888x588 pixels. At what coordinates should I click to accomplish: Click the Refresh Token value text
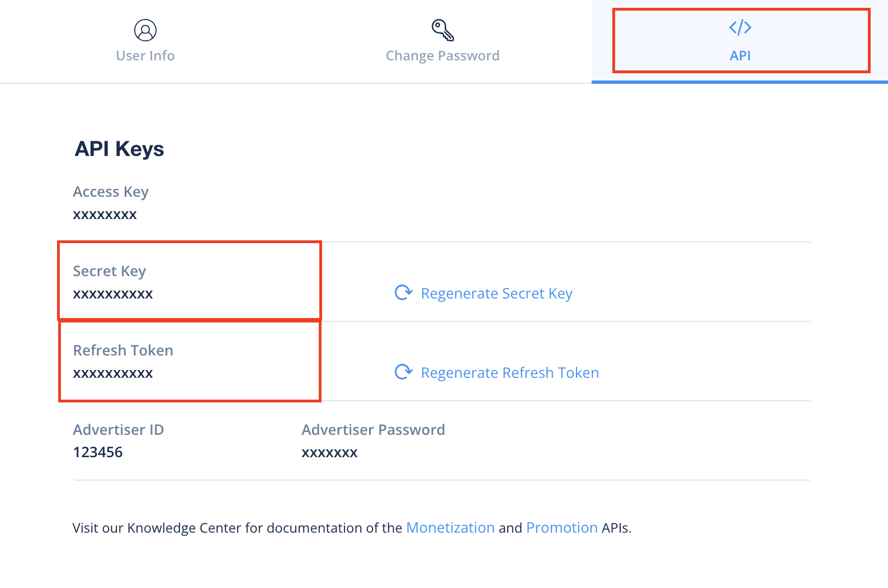113,373
